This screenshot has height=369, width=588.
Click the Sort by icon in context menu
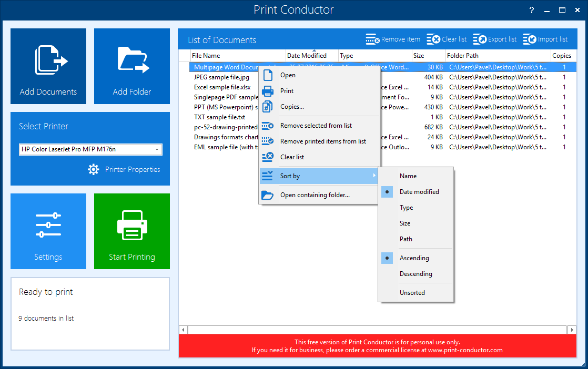click(x=267, y=176)
